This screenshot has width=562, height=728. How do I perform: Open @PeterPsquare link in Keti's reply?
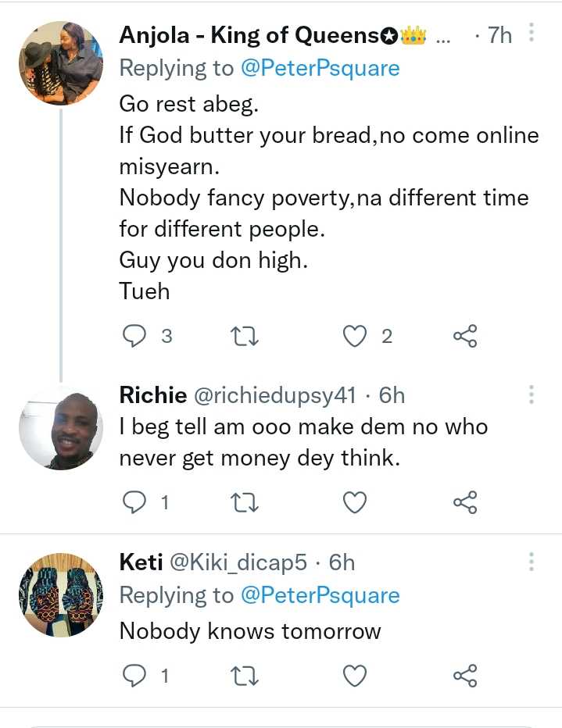point(321,596)
